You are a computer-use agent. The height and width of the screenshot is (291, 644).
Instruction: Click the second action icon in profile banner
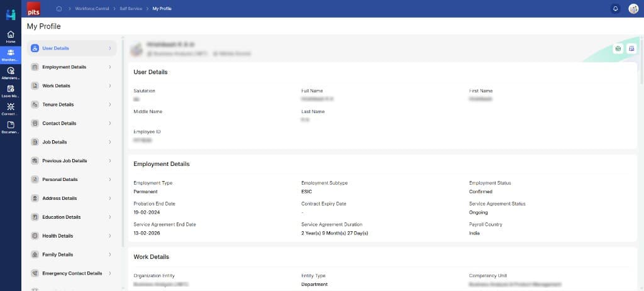point(631,49)
